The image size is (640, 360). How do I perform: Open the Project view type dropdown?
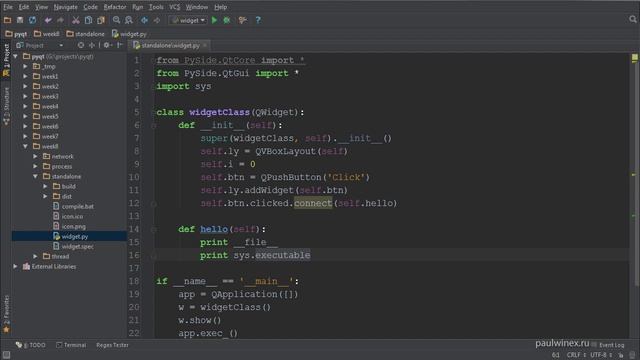[x=40, y=45]
